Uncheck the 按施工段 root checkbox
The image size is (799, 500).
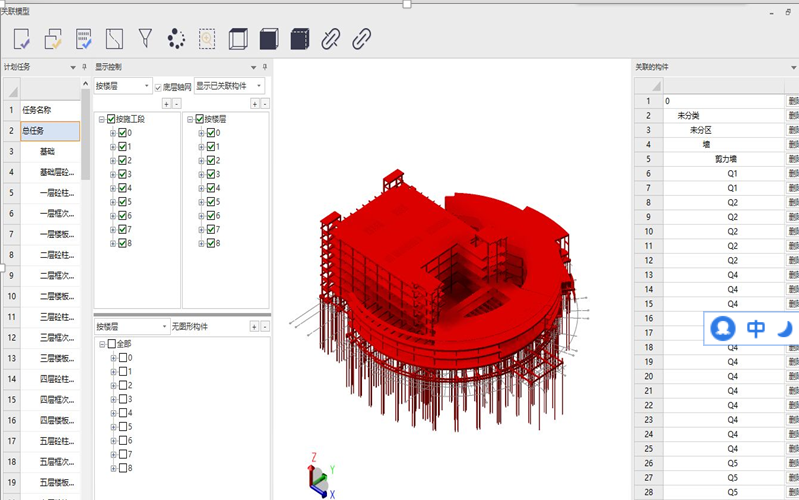111,119
